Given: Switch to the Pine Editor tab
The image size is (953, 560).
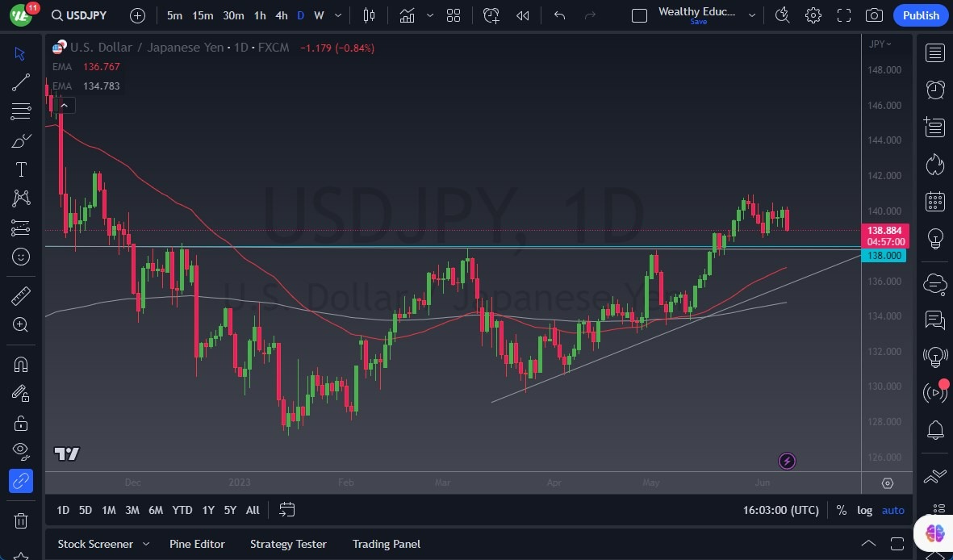Looking at the screenshot, I should (197, 544).
